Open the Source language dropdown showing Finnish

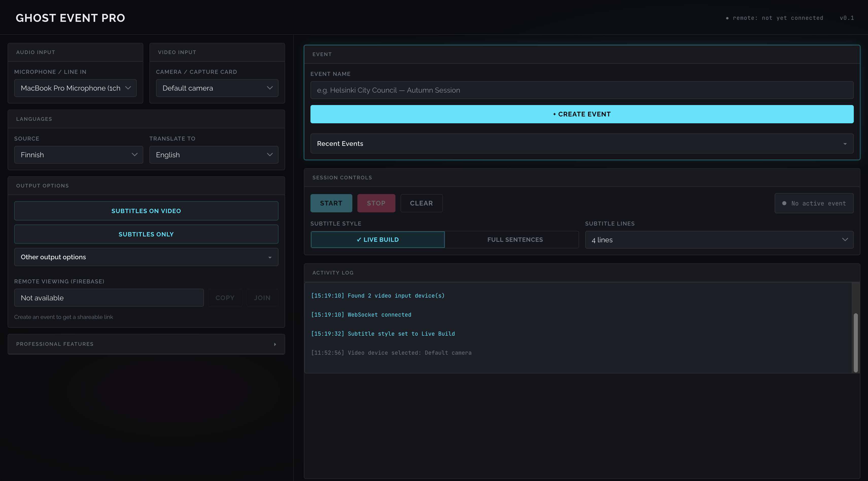coord(79,155)
